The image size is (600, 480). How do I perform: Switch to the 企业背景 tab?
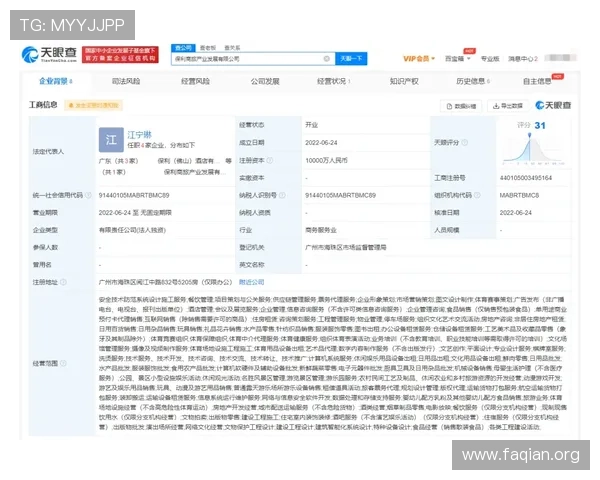(x=55, y=81)
